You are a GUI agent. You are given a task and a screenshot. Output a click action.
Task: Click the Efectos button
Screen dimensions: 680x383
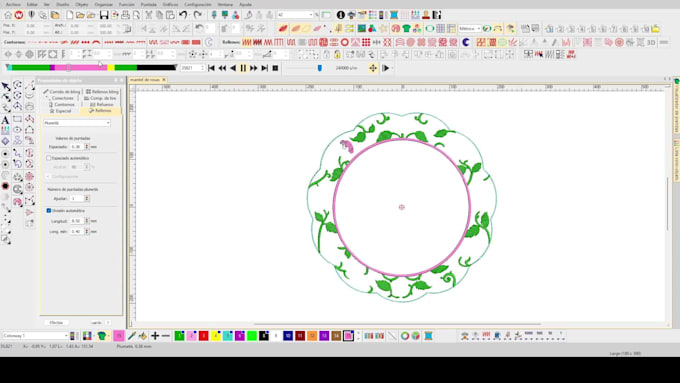pyautogui.click(x=56, y=323)
